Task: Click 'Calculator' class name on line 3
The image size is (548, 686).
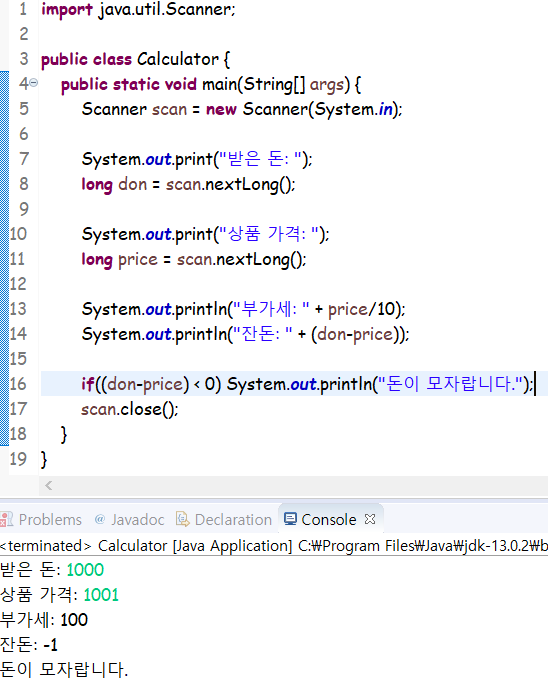Action: (178, 59)
